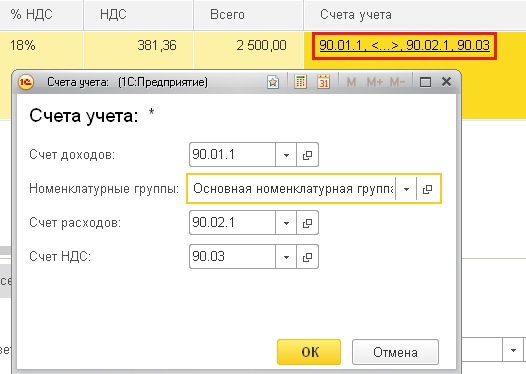Open the Счет НДС item form
The image size is (526, 374).
coord(307,257)
